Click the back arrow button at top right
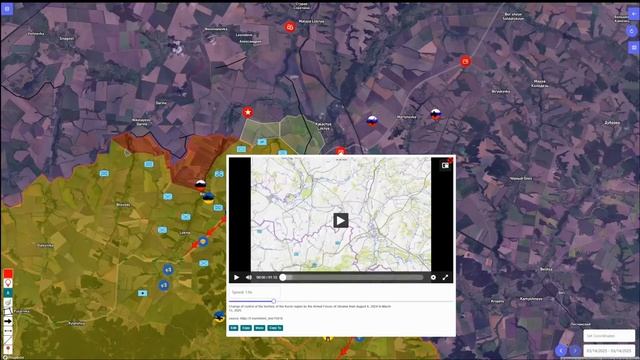 634,14
